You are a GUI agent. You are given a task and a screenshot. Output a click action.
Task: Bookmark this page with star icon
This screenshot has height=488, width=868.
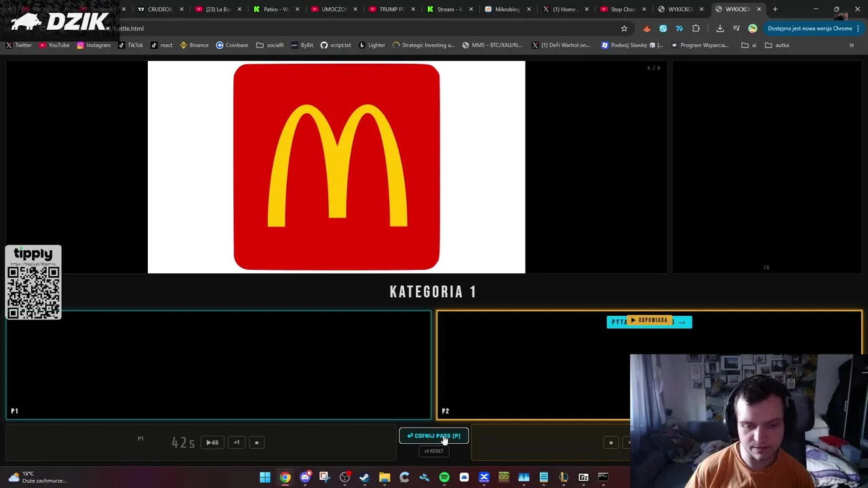tap(624, 28)
